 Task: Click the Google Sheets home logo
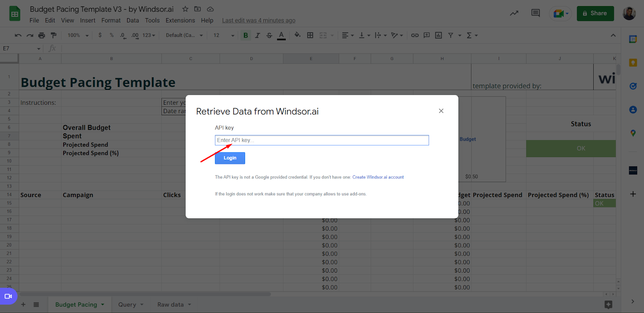point(15,14)
